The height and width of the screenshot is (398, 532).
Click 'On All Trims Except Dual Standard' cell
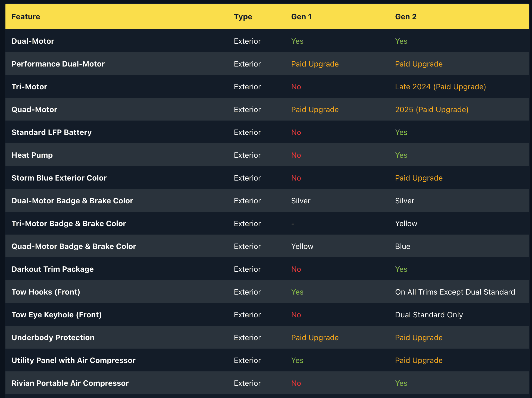click(455, 292)
